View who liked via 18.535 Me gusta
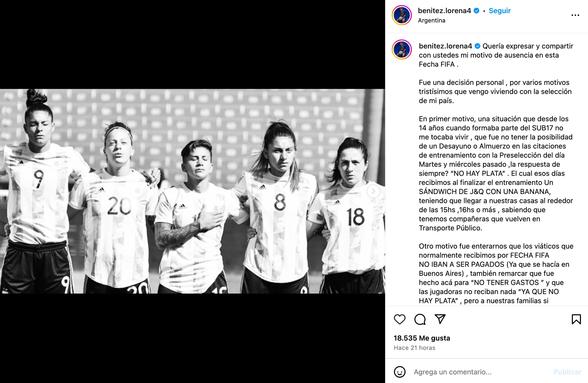This screenshot has height=383, width=588. coord(422,338)
